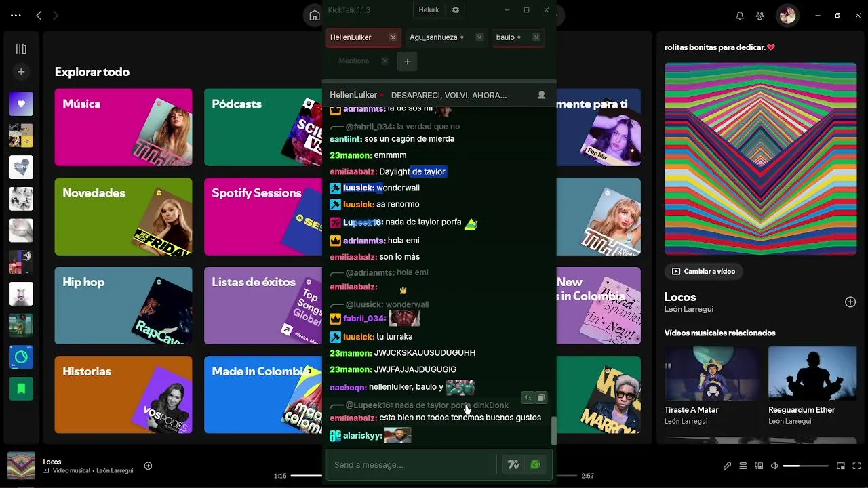Open the chatters list icon
The image size is (868, 488).
541,95
